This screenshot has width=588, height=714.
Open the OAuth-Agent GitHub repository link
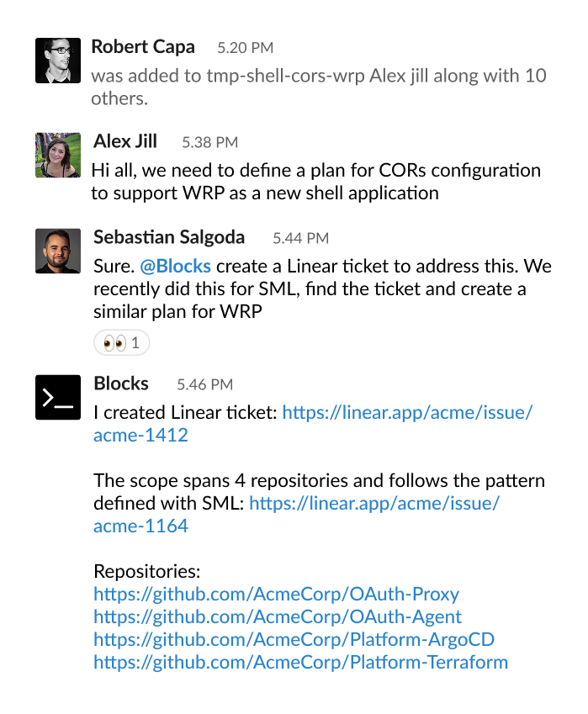point(278,616)
